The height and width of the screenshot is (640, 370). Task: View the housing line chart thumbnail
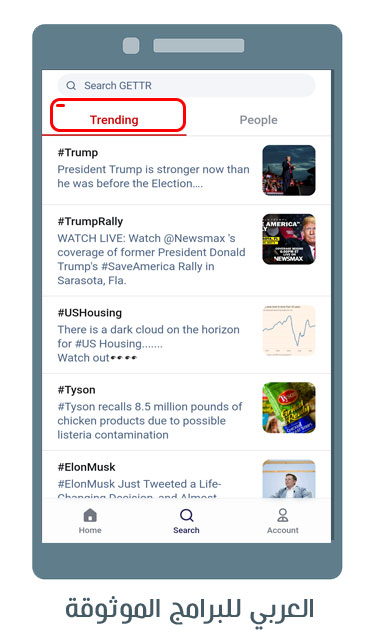coord(289,331)
